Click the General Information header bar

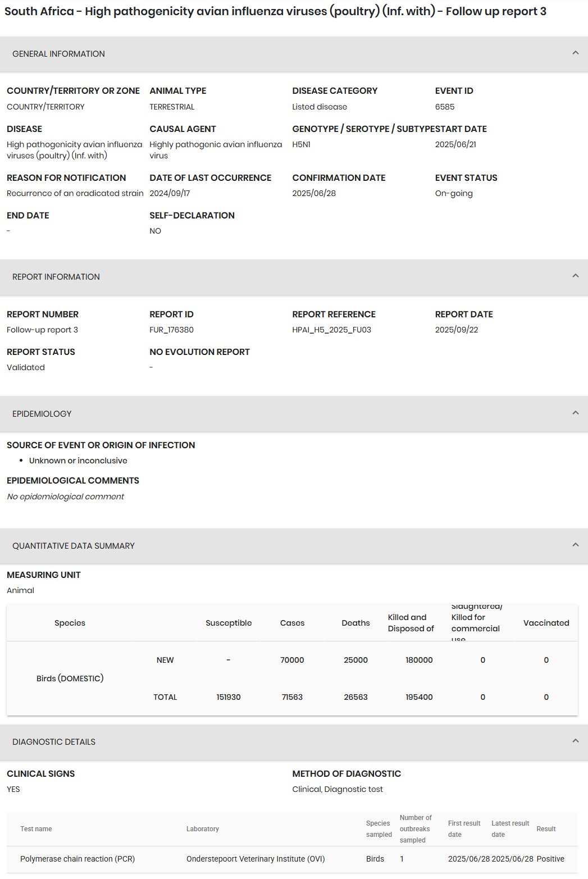(x=294, y=54)
